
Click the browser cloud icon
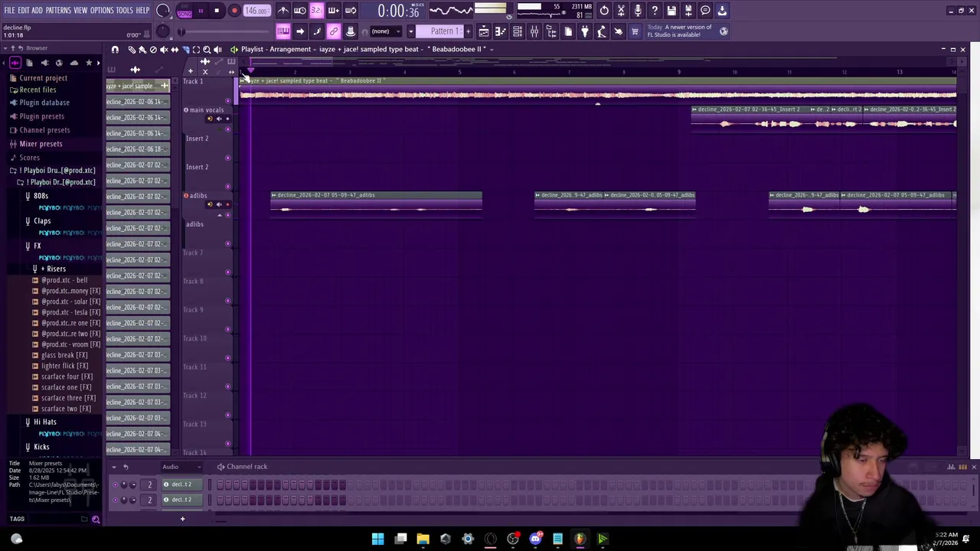tap(74, 63)
